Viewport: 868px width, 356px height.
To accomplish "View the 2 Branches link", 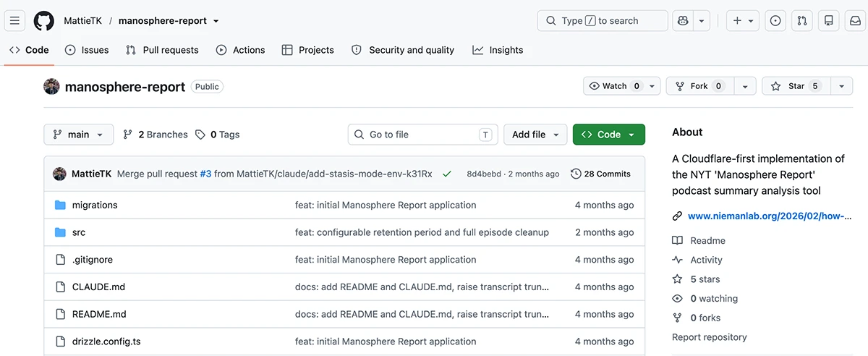I will pyautogui.click(x=156, y=135).
